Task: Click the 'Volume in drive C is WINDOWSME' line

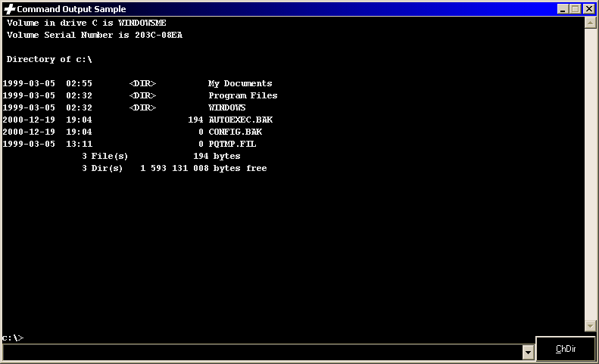Action: click(86, 23)
